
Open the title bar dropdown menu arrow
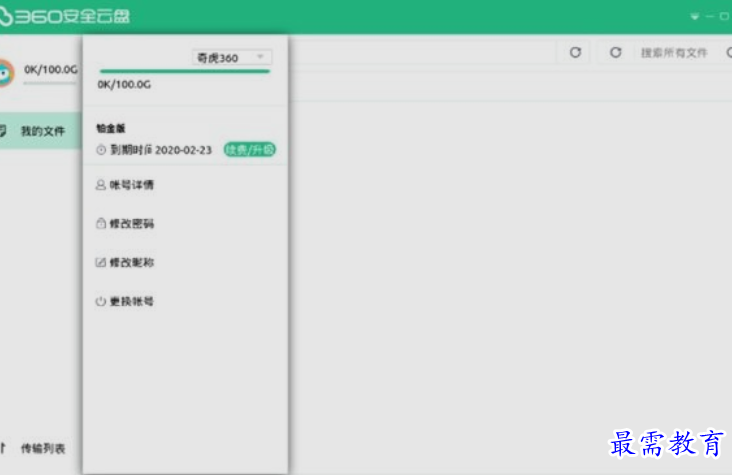(x=695, y=17)
